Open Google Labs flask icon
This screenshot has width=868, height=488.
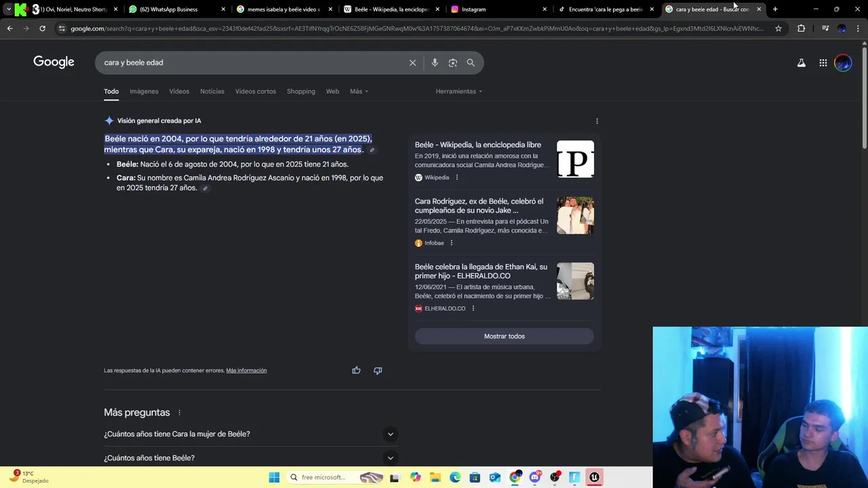(x=802, y=63)
